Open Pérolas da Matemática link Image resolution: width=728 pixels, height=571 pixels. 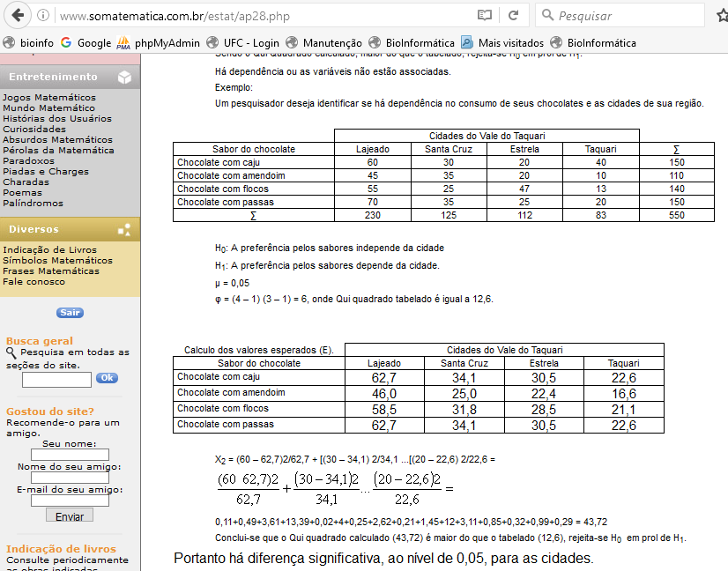(58, 151)
